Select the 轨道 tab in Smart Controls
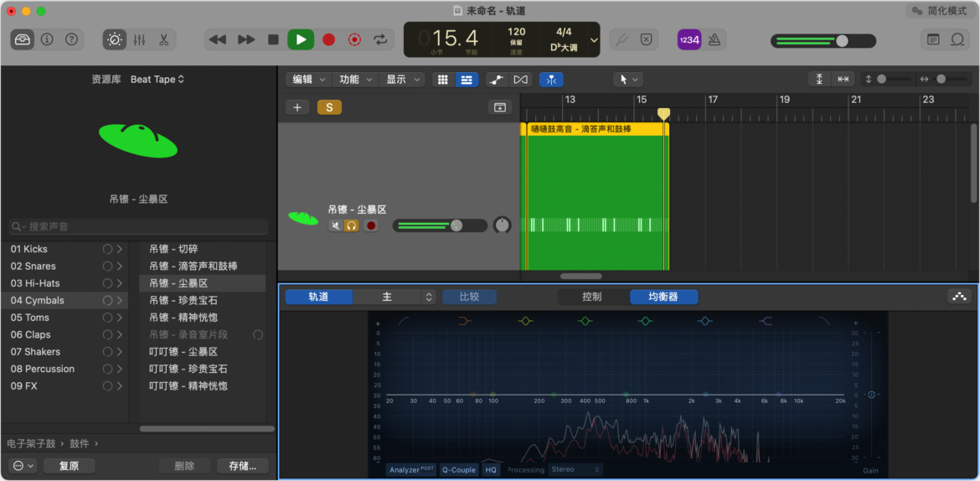Viewport: 980px width, 481px height. 319,297
